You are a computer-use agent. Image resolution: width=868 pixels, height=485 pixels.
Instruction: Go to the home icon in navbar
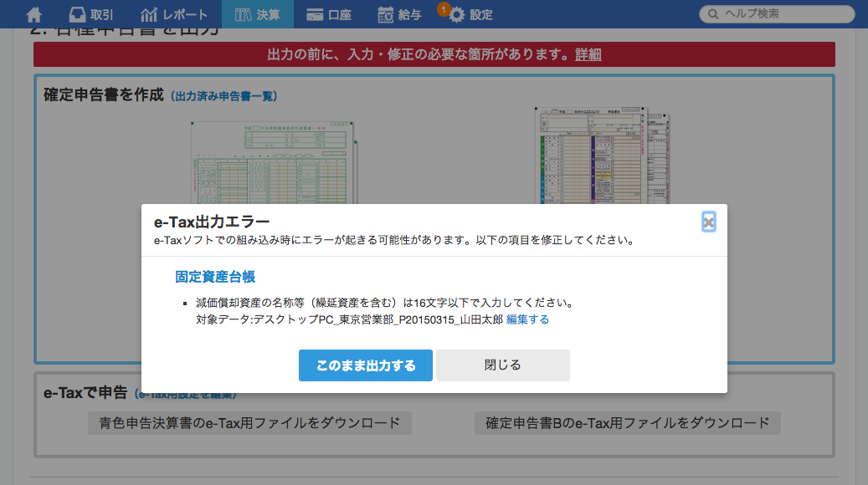[x=34, y=14]
